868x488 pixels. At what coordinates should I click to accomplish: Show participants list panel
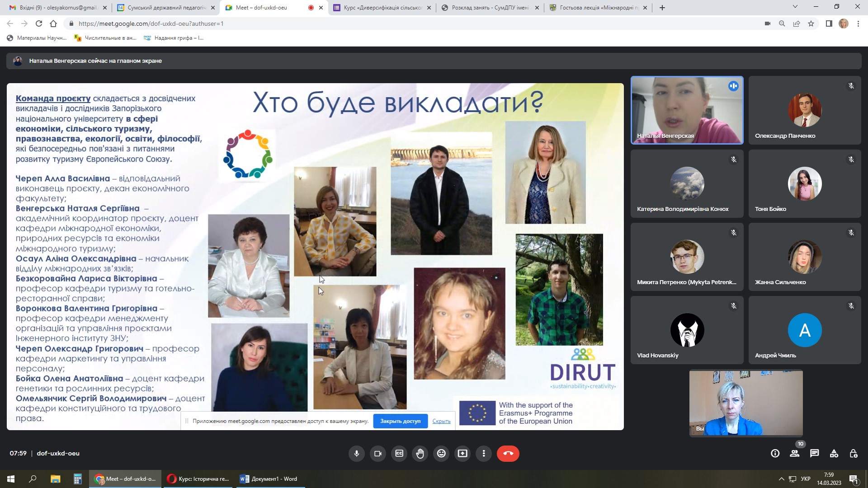pyautogui.click(x=794, y=453)
